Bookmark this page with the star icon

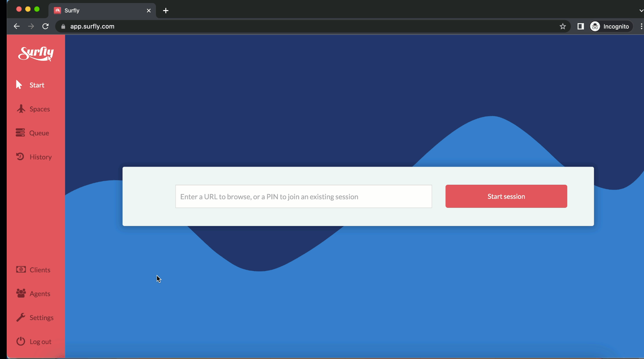pos(562,27)
